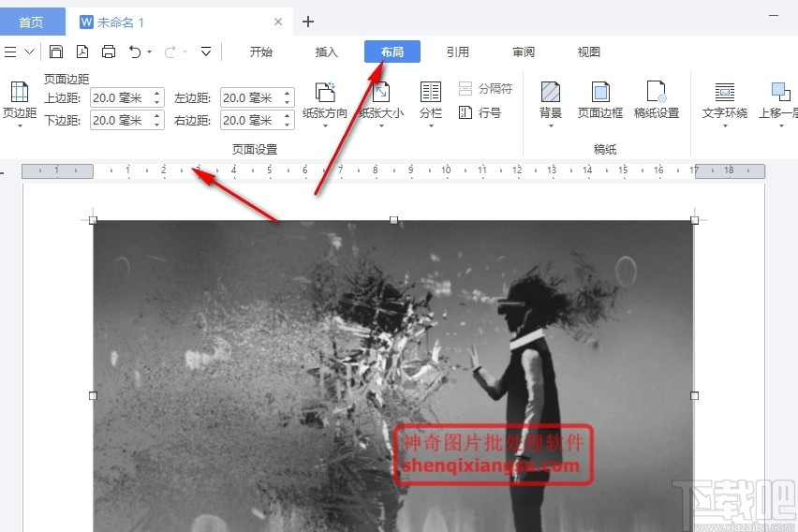
Task: Click the Undo arrow icon
Action: coord(135,52)
